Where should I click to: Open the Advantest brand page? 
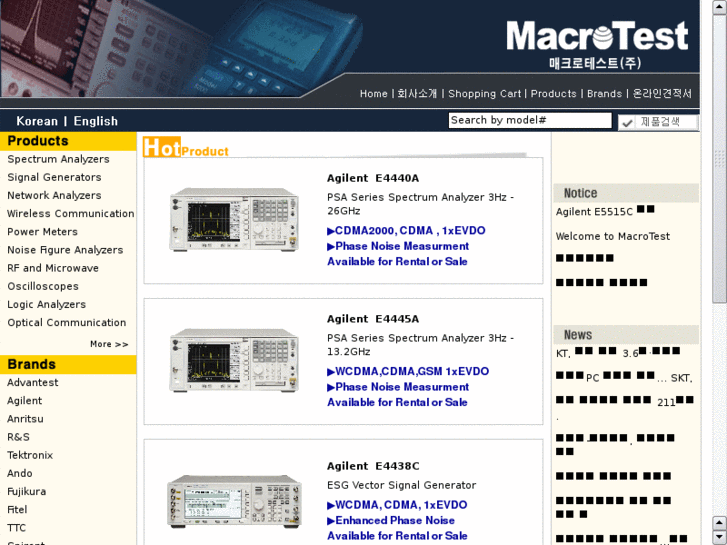[32, 383]
